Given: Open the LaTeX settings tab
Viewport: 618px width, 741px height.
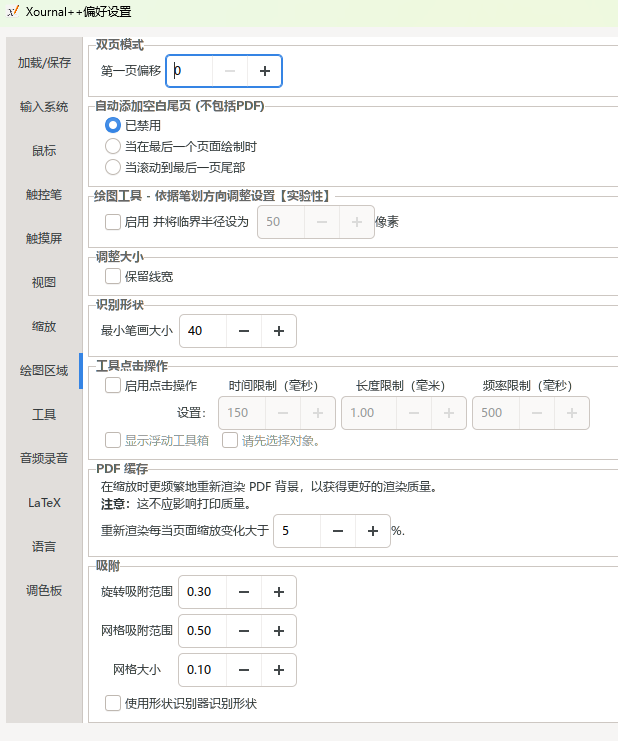Looking at the screenshot, I should 44,502.
